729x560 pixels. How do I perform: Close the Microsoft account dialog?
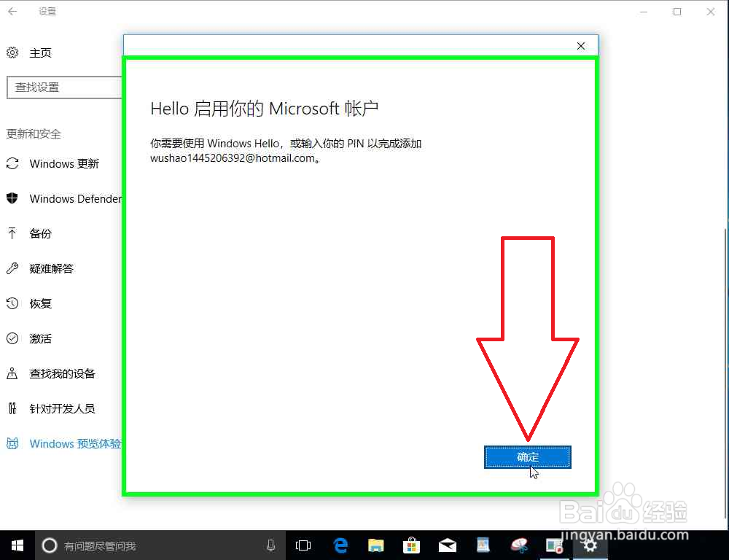pyautogui.click(x=581, y=46)
